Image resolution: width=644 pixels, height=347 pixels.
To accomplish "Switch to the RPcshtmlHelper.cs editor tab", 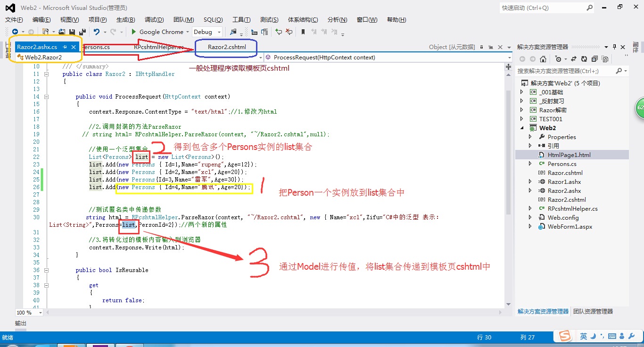I will (x=158, y=47).
